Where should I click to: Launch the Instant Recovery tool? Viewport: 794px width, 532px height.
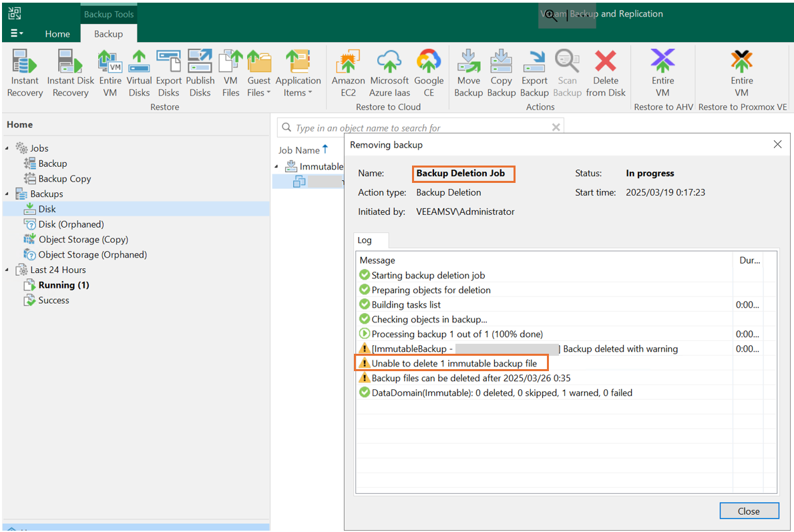[x=24, y=73]
